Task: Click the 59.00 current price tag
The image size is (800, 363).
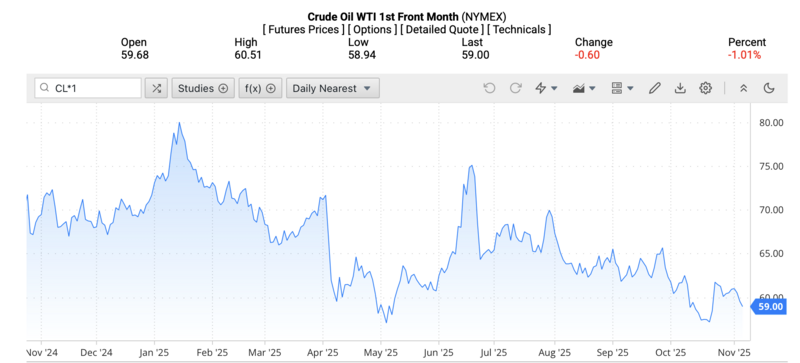Action: click(768, 306)
